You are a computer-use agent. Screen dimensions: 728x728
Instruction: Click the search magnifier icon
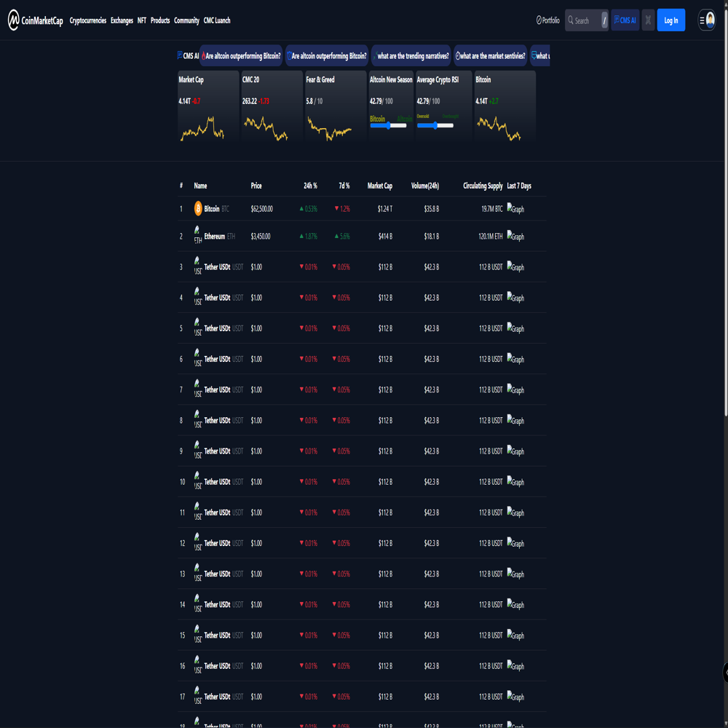(571, 20)
